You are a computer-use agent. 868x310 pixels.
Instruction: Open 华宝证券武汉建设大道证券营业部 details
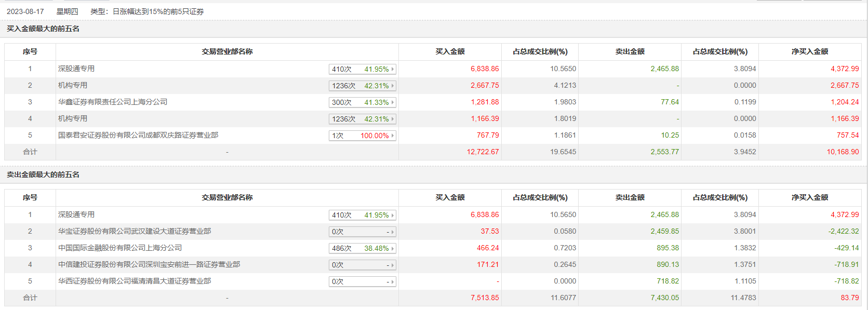click(135, 231)
